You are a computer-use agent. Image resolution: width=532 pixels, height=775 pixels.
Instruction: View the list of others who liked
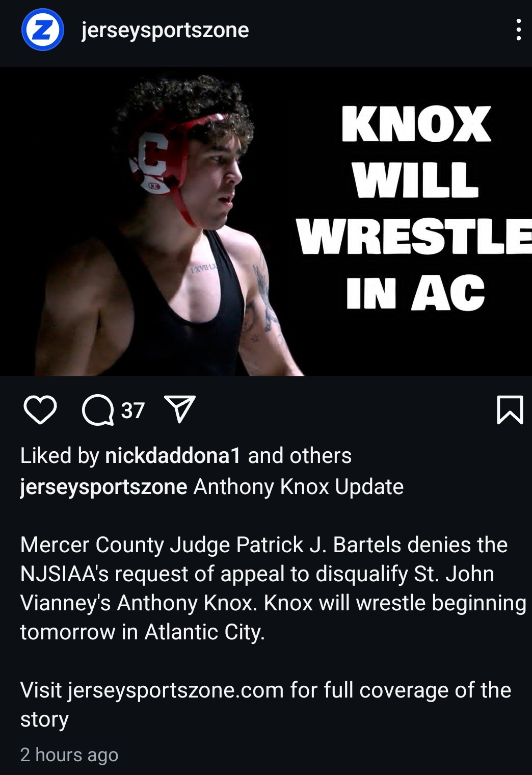coord(321,456)
